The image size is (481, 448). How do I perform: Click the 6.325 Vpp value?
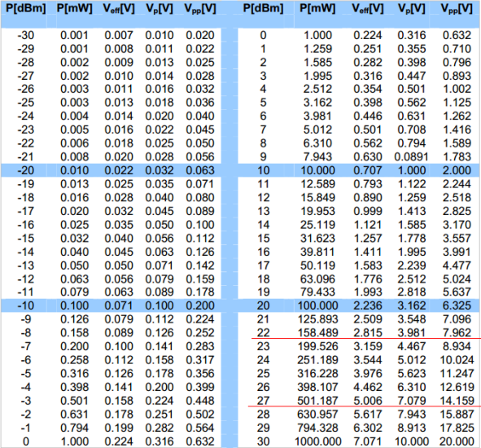(x=457, y=305)
